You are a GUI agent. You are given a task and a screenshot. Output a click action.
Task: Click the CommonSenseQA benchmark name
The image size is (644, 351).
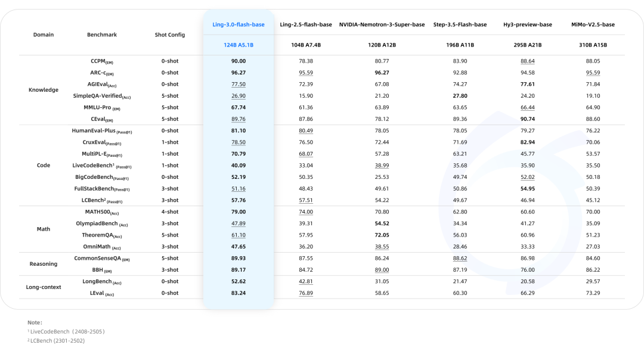(102, 259)
